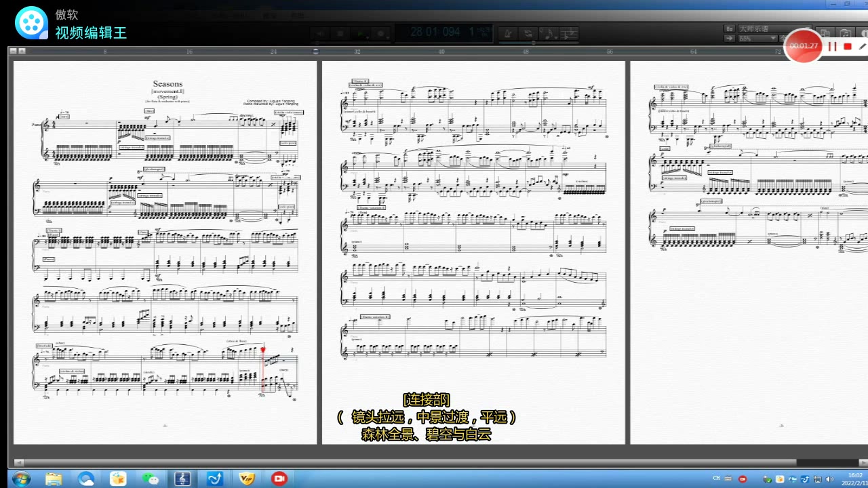This screenshot has height=488, width=868.
Task: Stop the screen recording with the red square
Action: coord(848,46)
